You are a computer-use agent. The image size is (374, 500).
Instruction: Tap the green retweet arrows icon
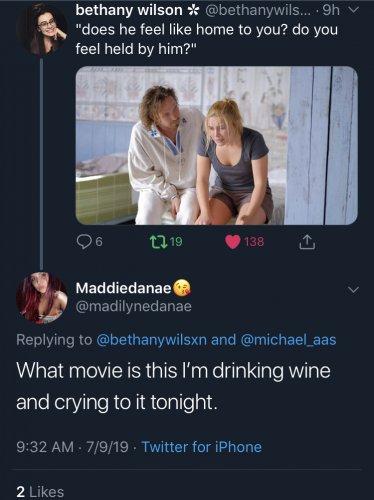[158, 242]
